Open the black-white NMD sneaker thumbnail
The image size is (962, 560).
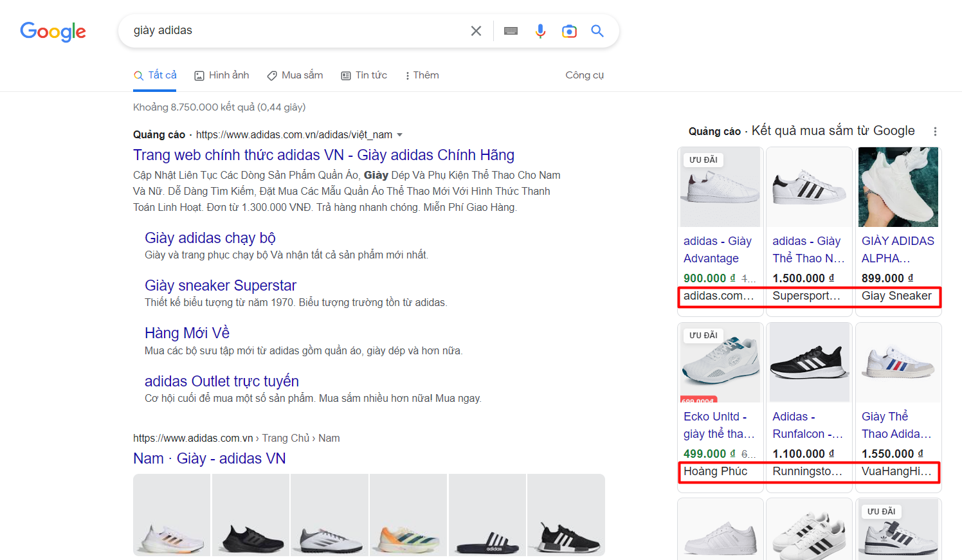(x=566, y=515)
